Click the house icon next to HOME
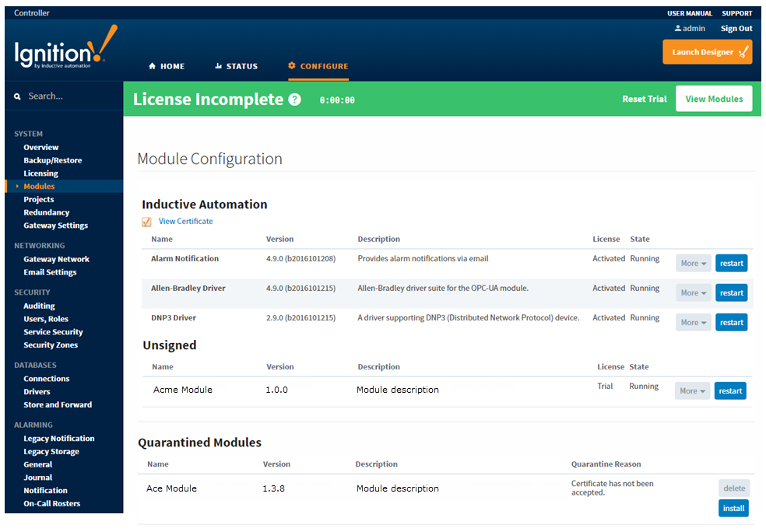Image resolution: width=766 pixels, height=532 pixels. 153,66
